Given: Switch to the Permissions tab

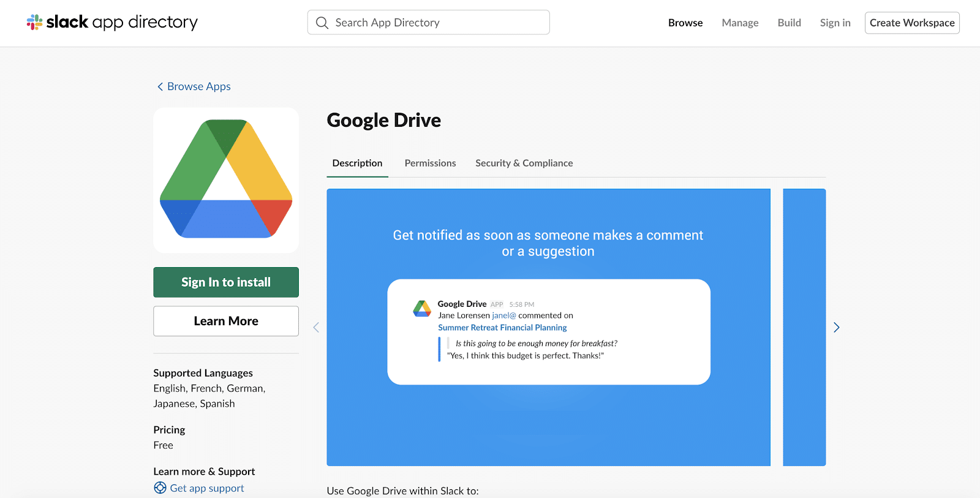Looking at the screenshot, I should pos(430,163).
